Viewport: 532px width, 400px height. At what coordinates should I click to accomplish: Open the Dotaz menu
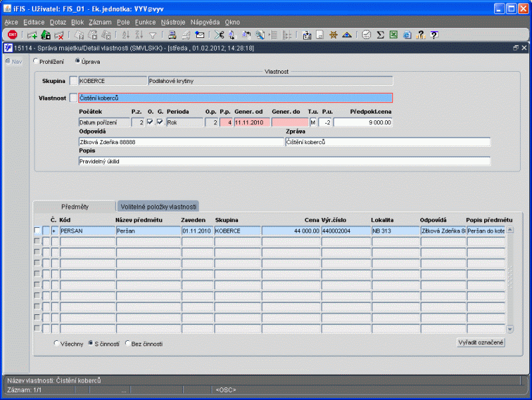coord(58,23)
